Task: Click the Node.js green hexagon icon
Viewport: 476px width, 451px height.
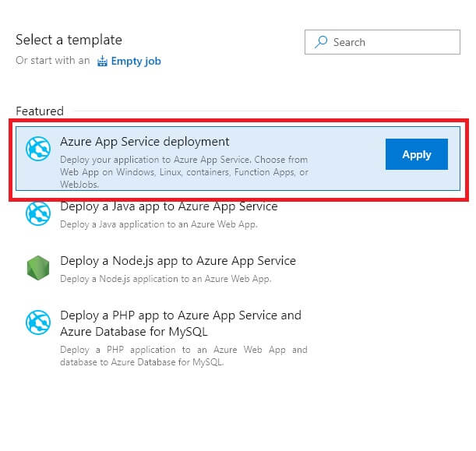Action: tap(38, 268)
